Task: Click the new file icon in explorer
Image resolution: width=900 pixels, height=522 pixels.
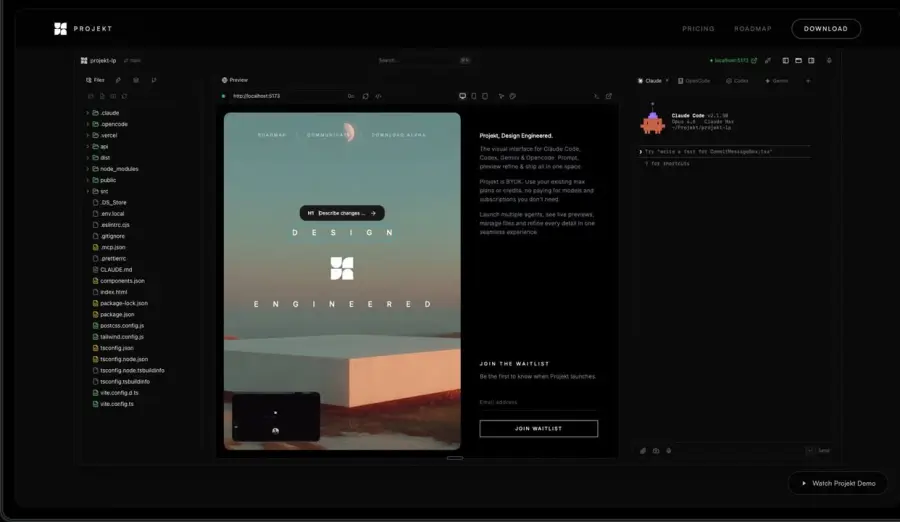Action: [102, 96]
